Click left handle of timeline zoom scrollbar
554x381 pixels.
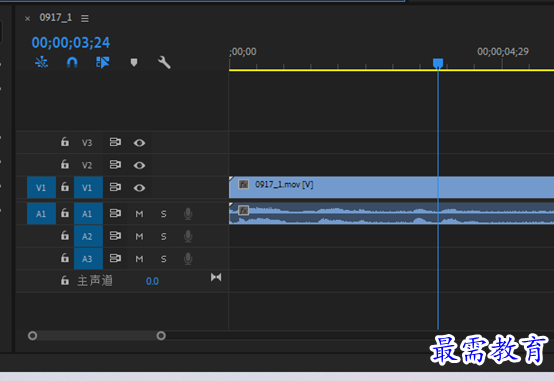[x=33, y=335]
